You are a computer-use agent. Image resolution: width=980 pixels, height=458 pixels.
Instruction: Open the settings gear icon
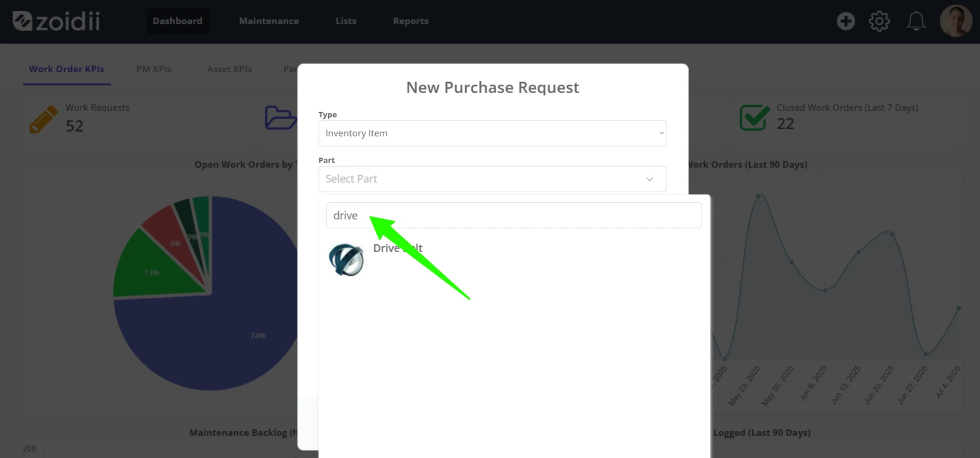point(879,21)
